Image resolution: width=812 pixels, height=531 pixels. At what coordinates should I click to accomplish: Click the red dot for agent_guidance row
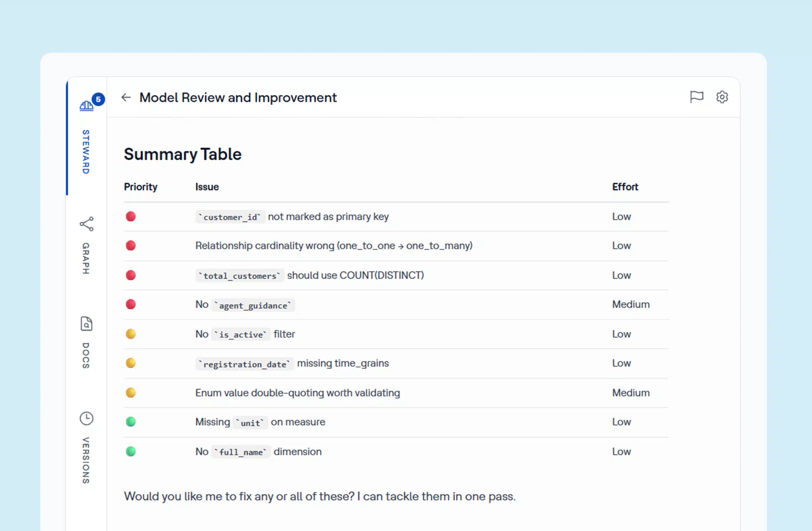coord(131,304)
